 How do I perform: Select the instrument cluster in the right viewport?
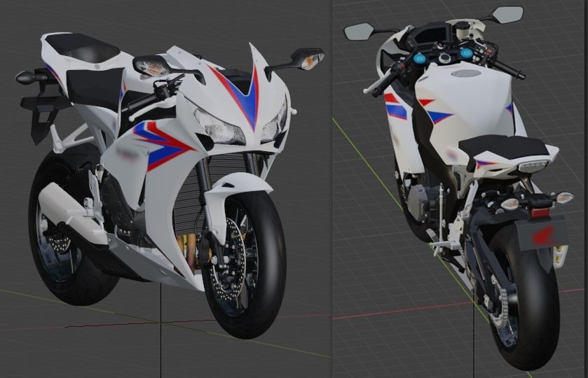coord(430,34)
